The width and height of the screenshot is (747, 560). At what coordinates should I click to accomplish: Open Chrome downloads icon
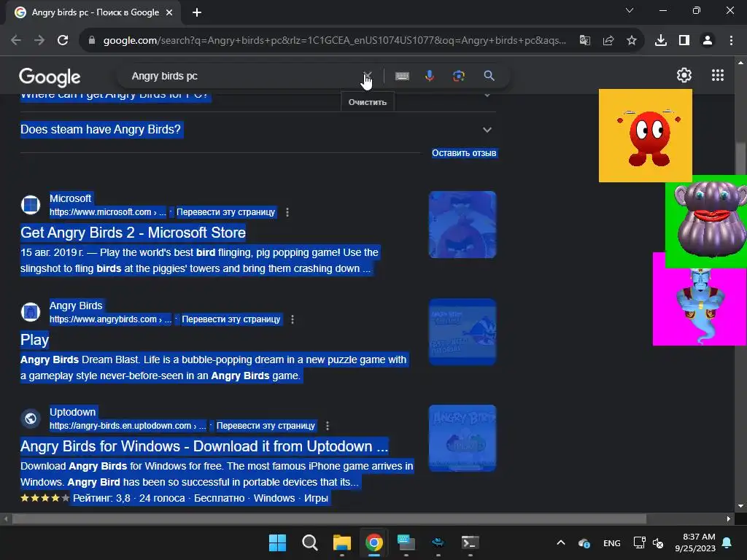pyautogui.click(x=660, y=41)
